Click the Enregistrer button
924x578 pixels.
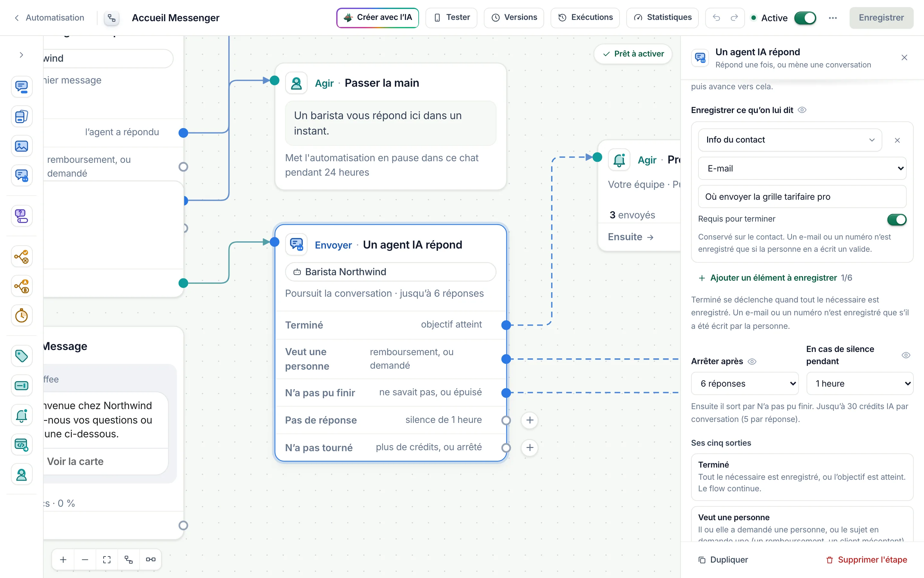tap(881, 18)
